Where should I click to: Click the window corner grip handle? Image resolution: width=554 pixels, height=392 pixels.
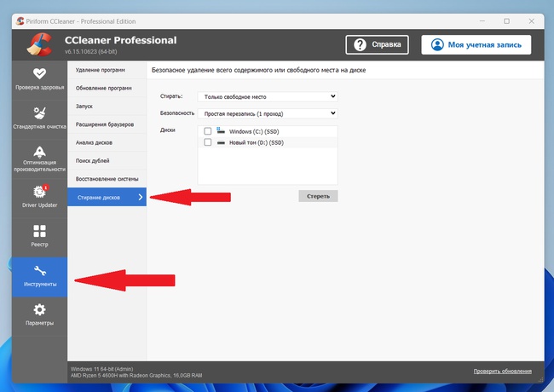point(540,380)
